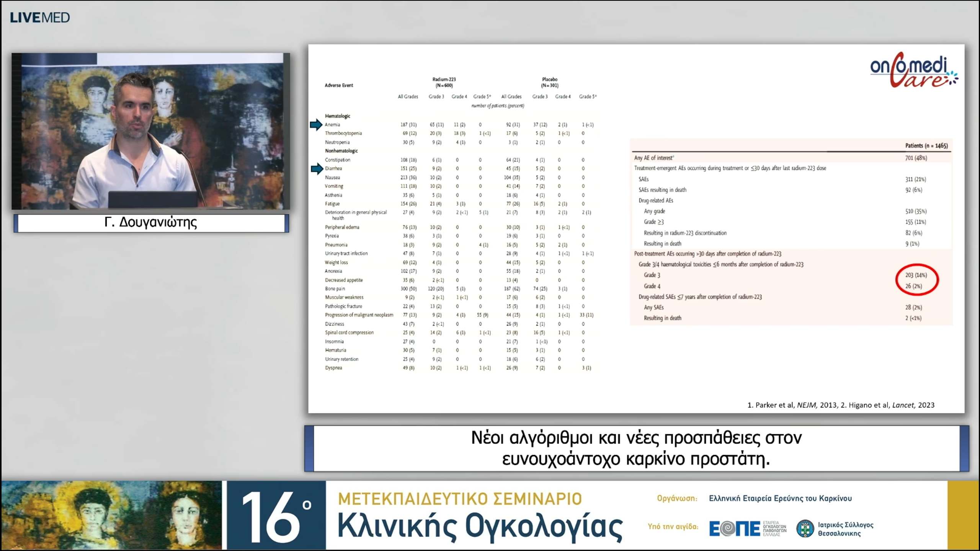Click the blue arrow marking Anemia row

click(x=316, y=124)
